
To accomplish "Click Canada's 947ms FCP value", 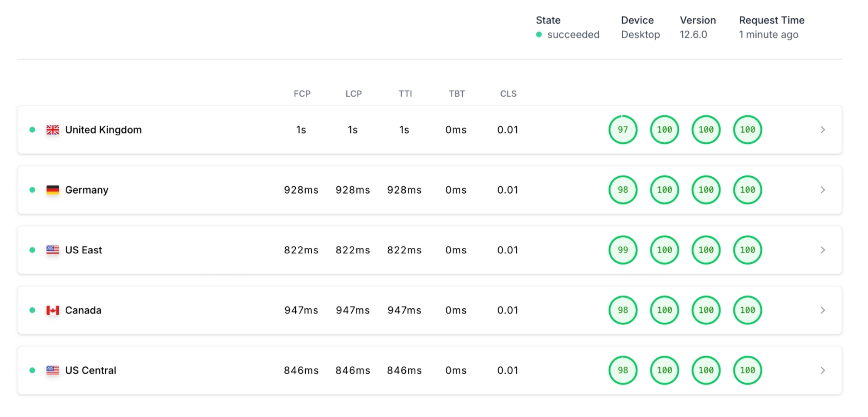I will (x=301, y=310).
